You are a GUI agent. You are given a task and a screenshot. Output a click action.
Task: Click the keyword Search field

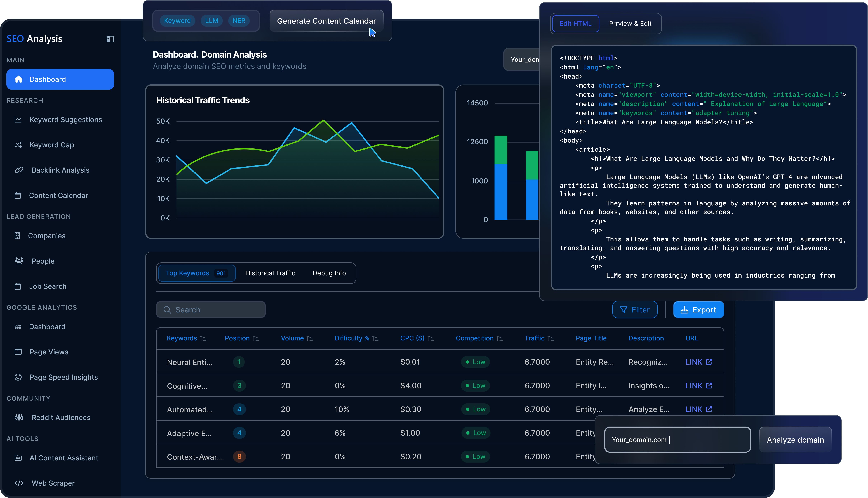tap(211, 310)
